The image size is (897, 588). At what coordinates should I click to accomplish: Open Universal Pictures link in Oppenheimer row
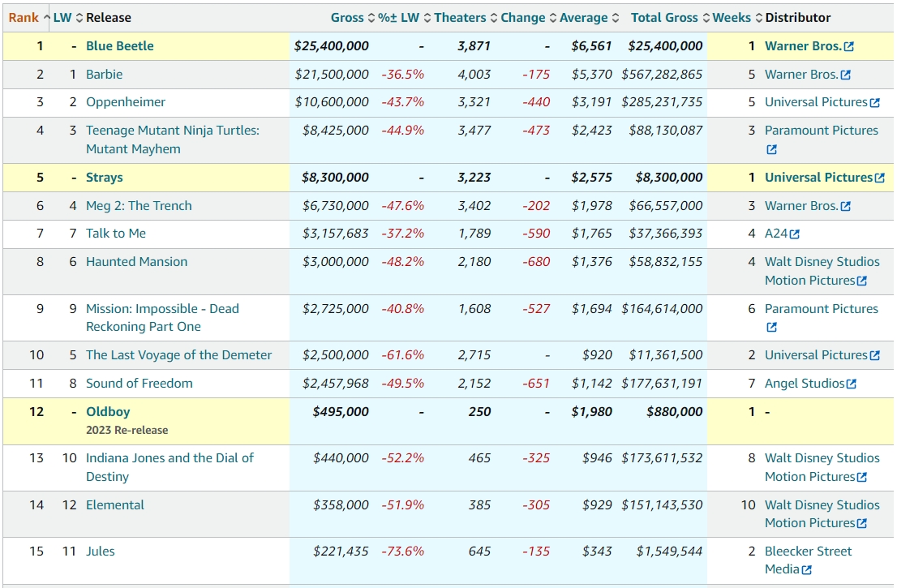pos(817,102)
